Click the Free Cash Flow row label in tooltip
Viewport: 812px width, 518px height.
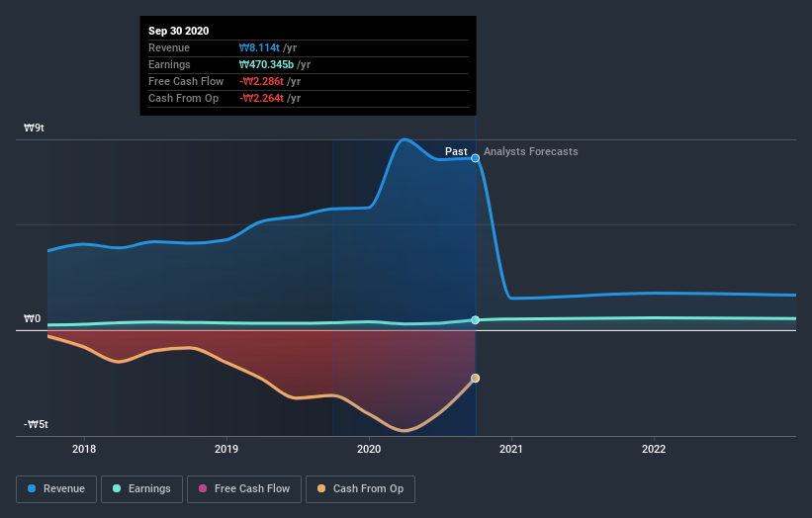tap(186, 81)
